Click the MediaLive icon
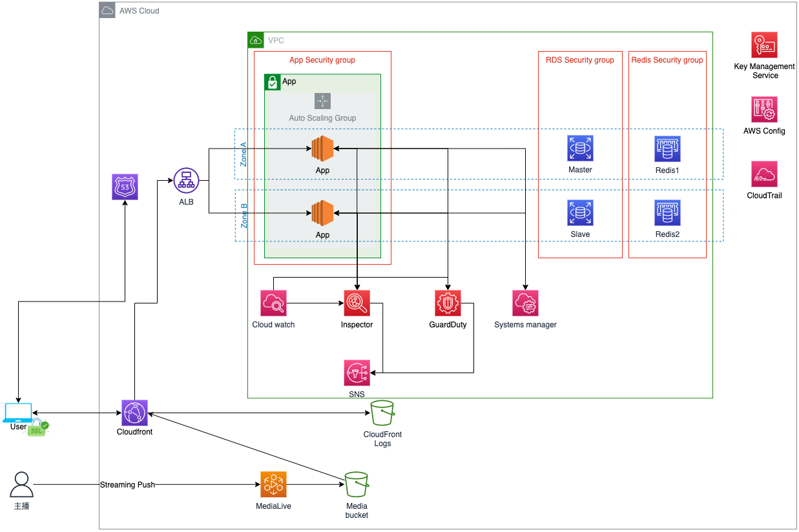799x532 pixels. click(x=273, y=484)
